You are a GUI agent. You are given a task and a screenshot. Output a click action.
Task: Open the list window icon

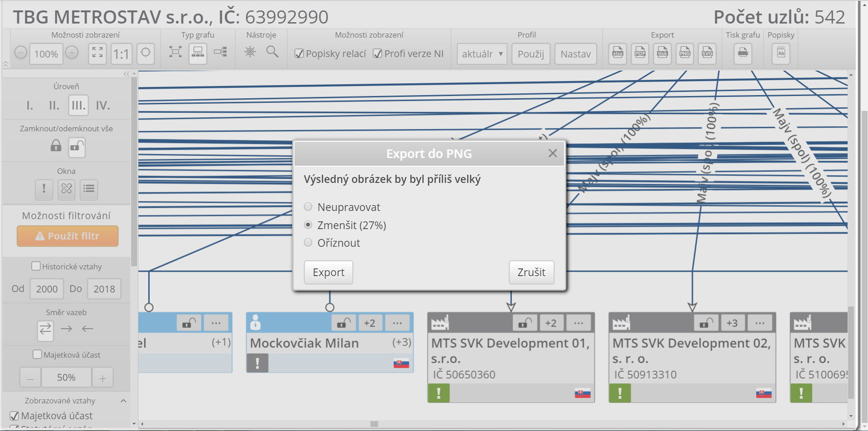coord(89,190)
